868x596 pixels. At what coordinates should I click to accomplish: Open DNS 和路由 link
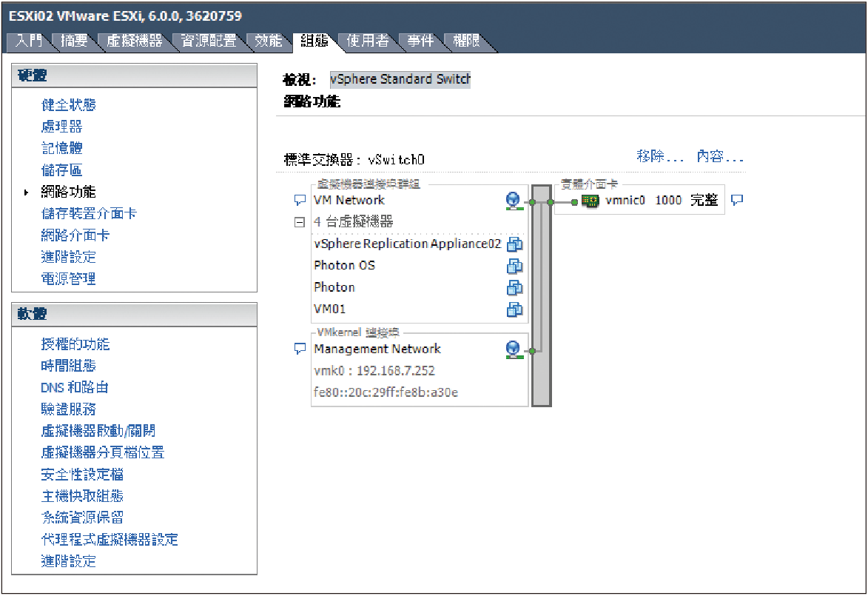pyautogui.click(x=74, y=387)
